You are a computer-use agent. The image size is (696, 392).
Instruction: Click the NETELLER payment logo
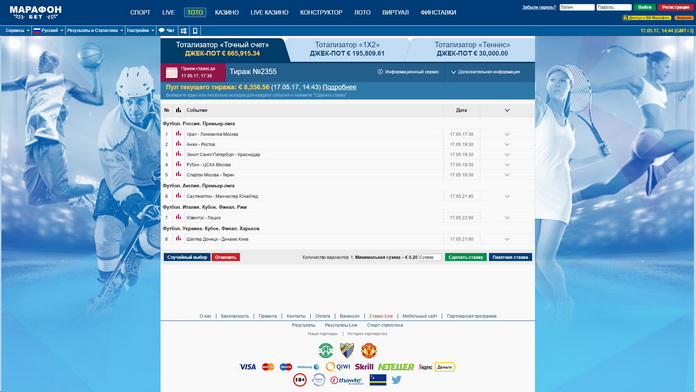(396, 367)
